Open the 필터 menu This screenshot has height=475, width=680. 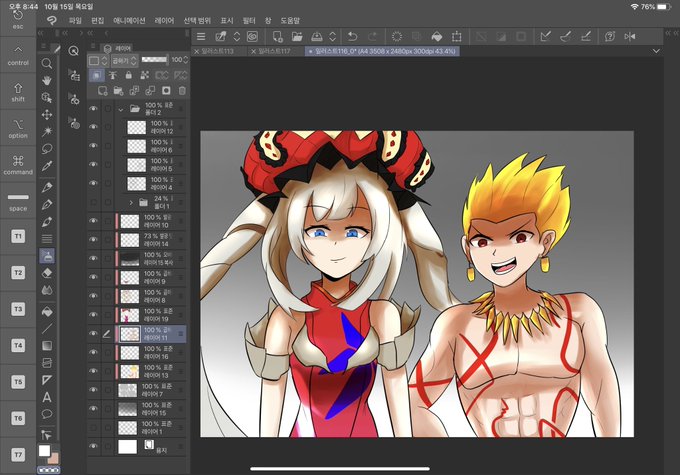coord(249,20)
